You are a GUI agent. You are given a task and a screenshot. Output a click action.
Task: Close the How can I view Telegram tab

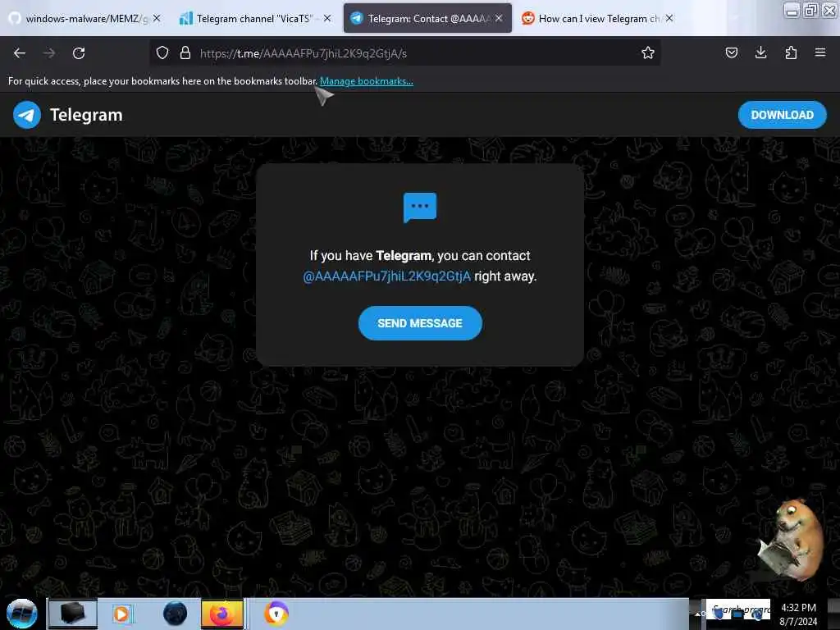[x=669, y=18]
